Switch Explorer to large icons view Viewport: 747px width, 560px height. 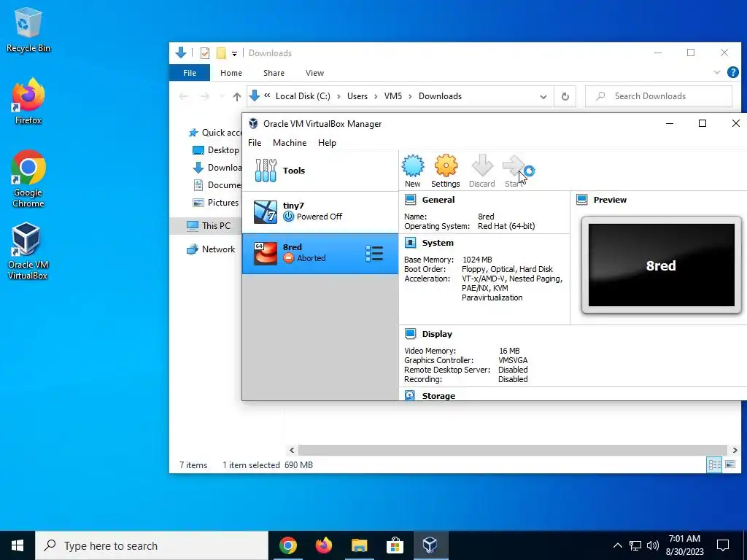pyautogui.click(x=730, y=464)
